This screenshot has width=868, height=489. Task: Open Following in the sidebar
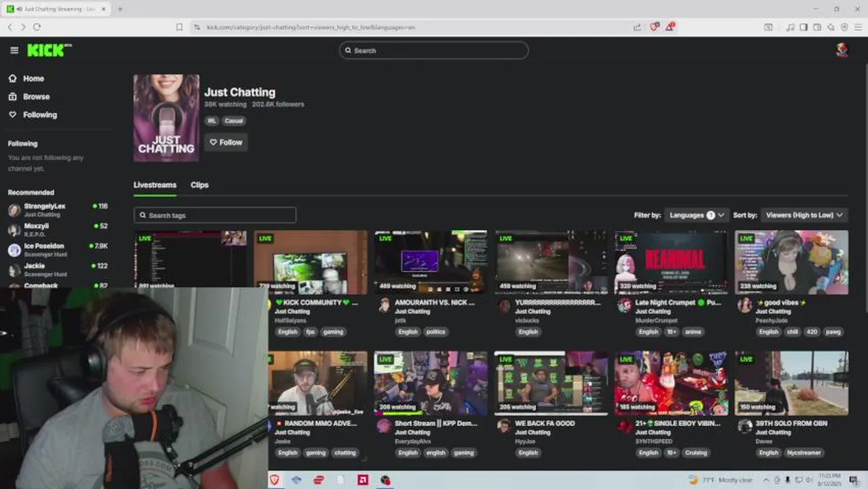click(x=40, y=115)
